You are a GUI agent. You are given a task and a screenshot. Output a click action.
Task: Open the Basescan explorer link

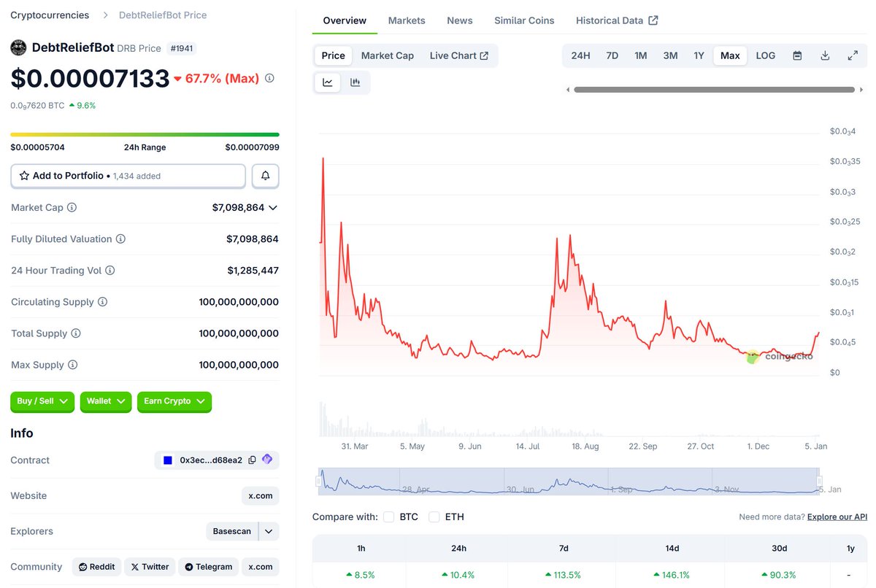point(232,531)
